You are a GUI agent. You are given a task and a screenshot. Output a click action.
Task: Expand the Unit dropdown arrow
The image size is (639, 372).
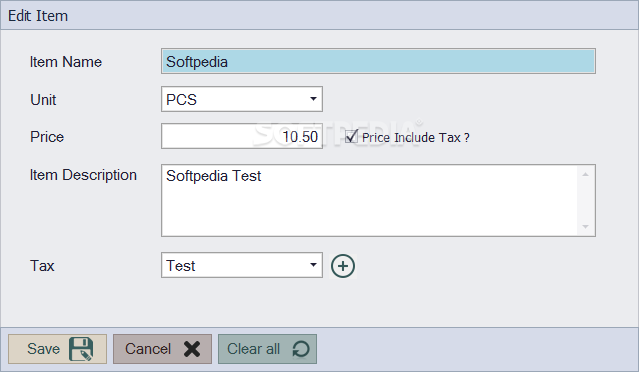point(313,99)
